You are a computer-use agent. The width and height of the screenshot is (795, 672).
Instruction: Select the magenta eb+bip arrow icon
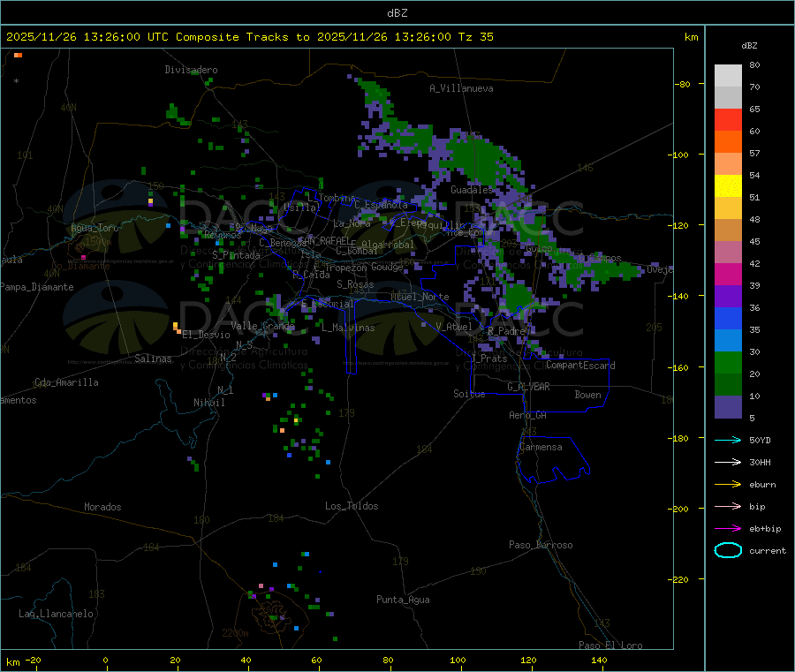728,529
